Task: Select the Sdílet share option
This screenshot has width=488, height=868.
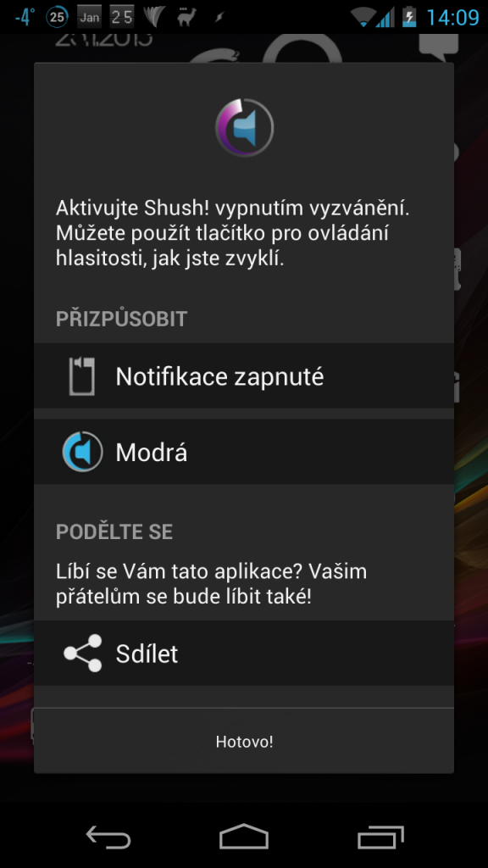Action: 244,654
